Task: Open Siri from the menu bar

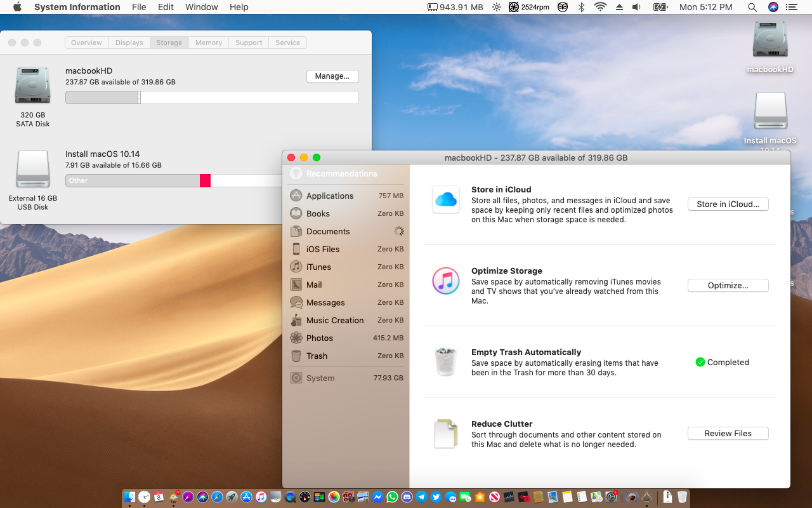Action: click(x=773, y=7)
